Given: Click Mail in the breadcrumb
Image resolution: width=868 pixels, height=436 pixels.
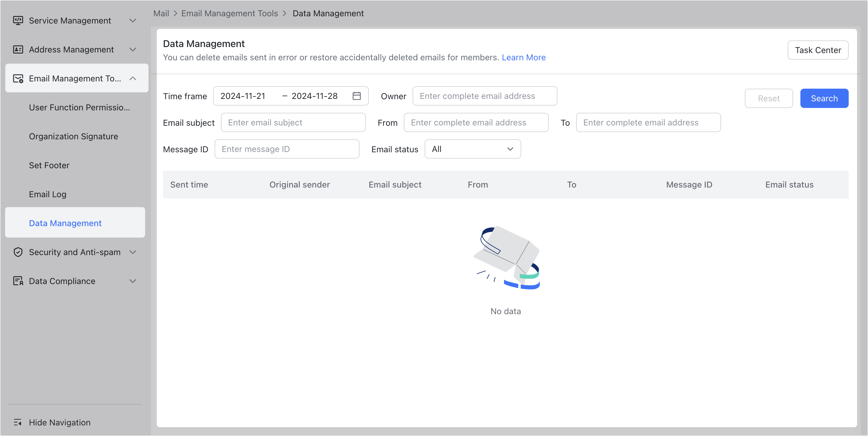Looking at the screenshot, I should [161, 14].
